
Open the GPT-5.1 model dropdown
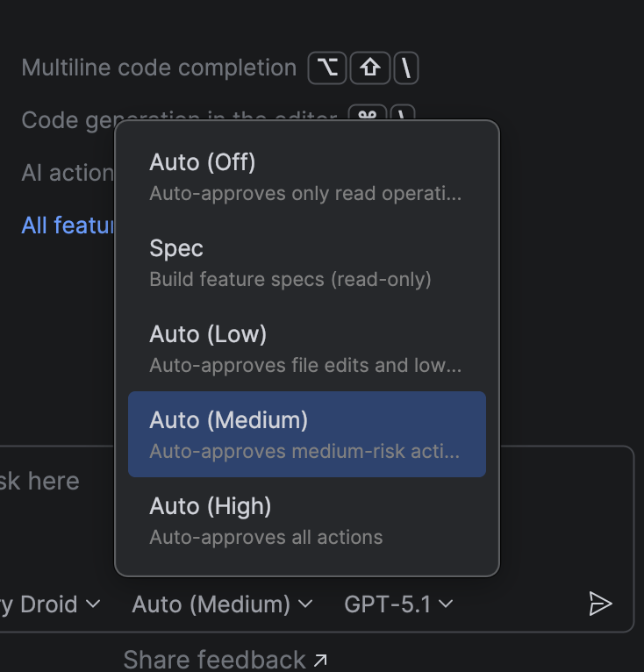coord(398,604)
